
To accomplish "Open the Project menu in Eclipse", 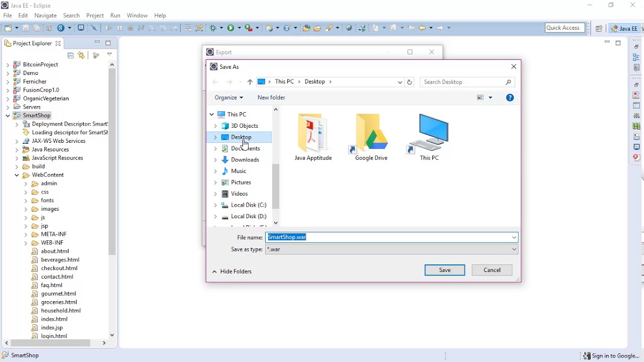I will click(95, 16).
